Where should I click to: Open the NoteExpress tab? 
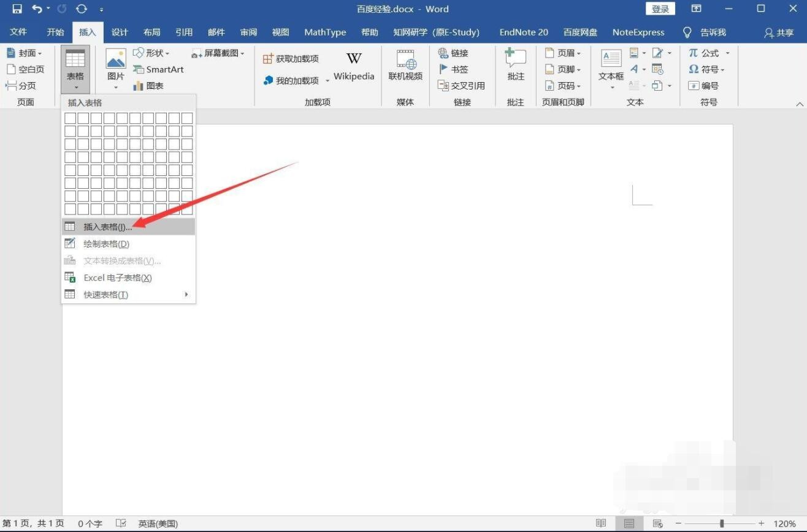(638, 32)
